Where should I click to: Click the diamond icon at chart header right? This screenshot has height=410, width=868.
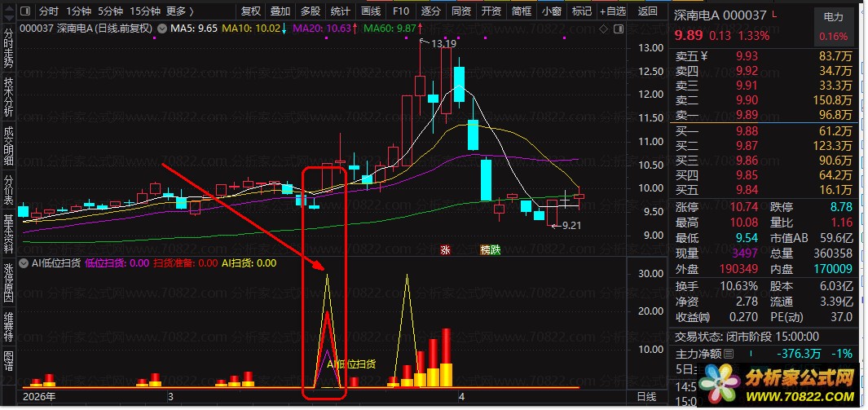[x=603, y=29]
